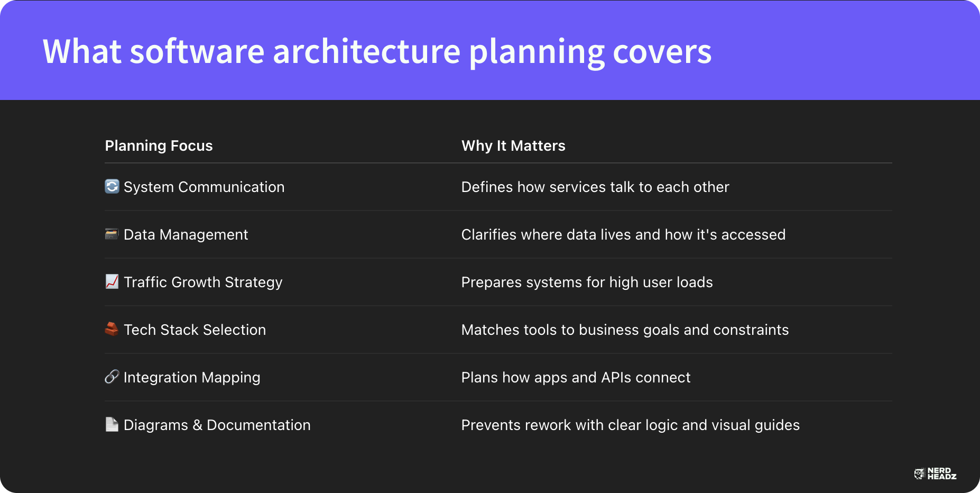Click the Integration Mapping link icon
980x493 pixels.
pos(112,377)
